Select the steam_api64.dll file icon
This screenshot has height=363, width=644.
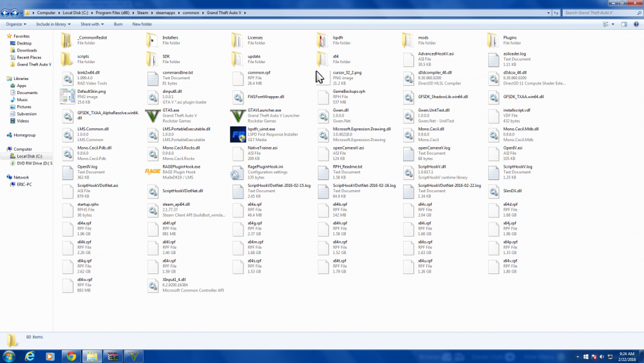pos(153,210)
